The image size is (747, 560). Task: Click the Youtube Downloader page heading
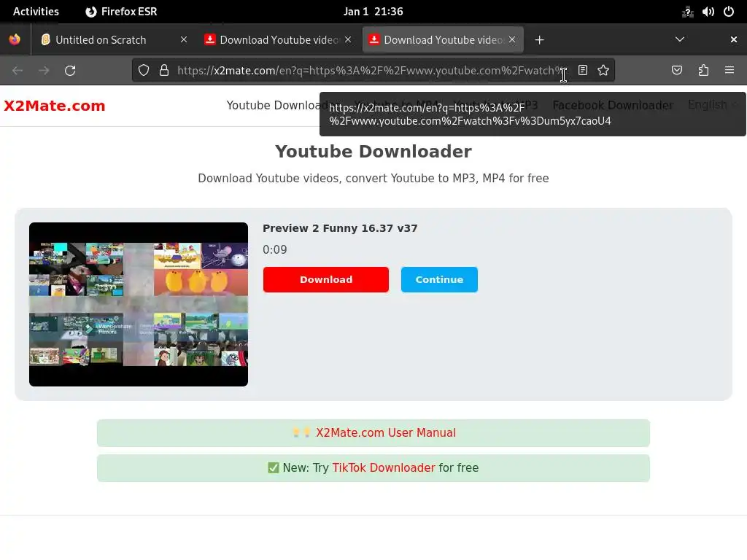[x=373, y=152]
